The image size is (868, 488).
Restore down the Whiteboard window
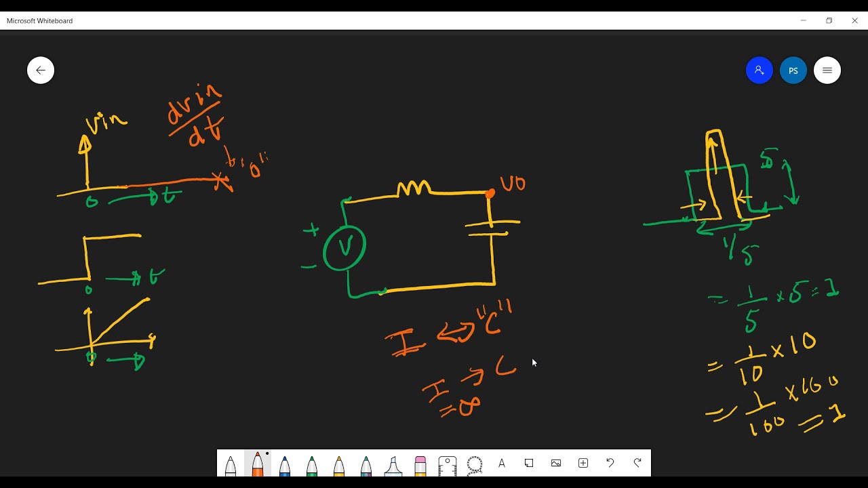point(829,21)
